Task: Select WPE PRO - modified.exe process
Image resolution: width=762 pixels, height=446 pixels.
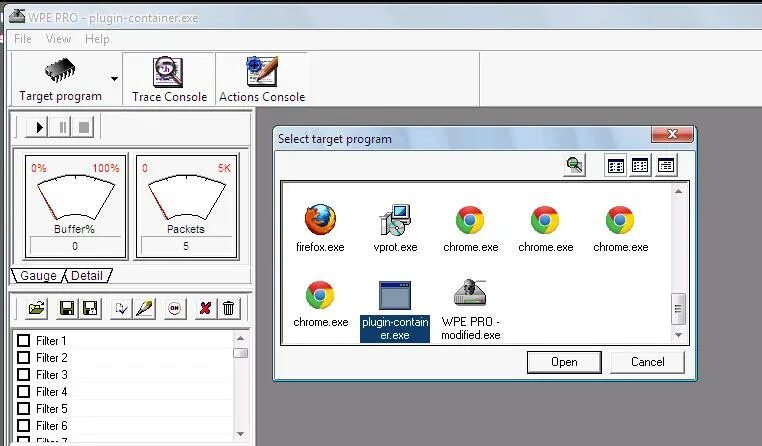Action: pos(470,309)
